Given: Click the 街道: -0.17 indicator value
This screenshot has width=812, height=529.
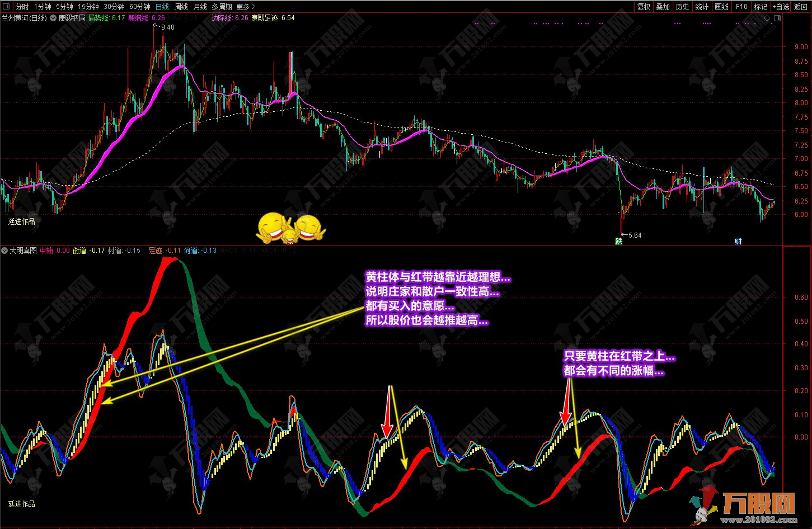Looking at the screenshot, I should tap(89, 251).
